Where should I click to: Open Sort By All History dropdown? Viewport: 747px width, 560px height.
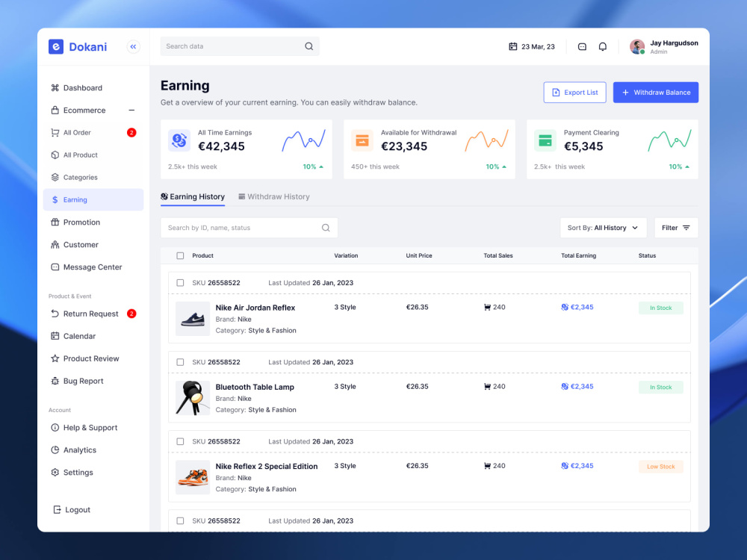tap(603, 228)
